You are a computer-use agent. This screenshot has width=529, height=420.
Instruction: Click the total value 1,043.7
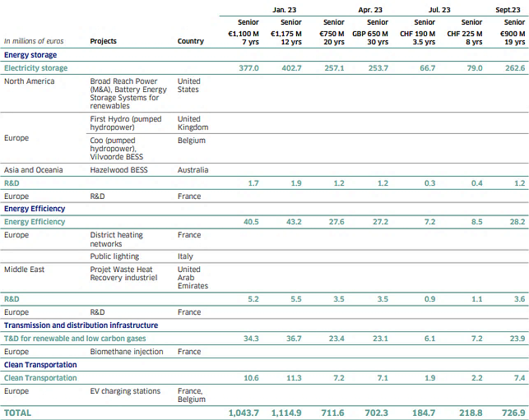pos(244,412)
